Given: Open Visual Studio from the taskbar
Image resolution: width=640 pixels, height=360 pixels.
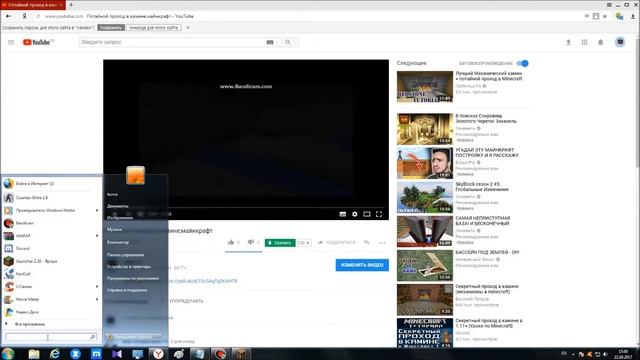Looking at the screenshot, I should [x=117, y=354].
